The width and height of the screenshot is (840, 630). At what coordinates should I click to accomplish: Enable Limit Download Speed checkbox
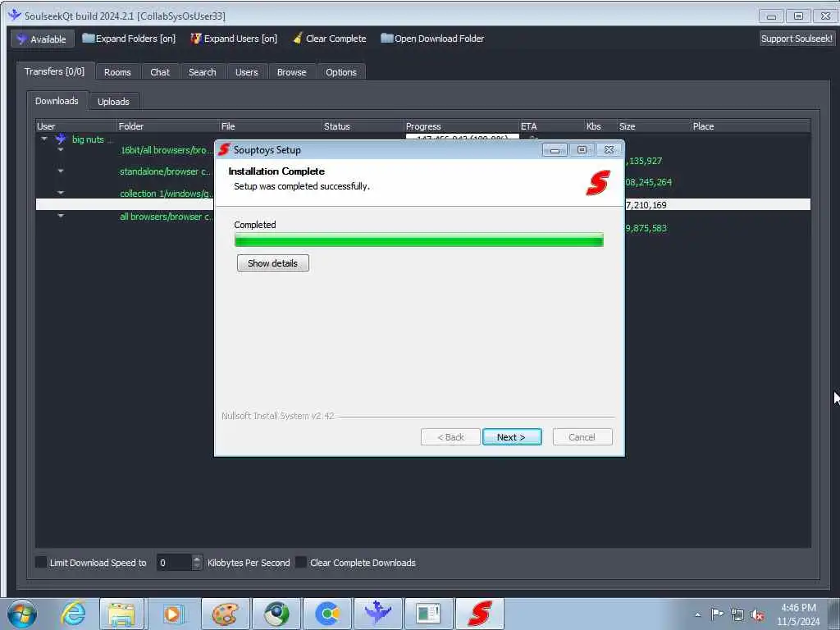[41, 563]
